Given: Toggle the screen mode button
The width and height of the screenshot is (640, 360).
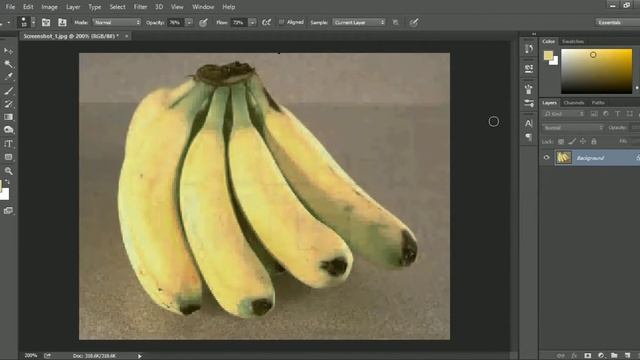Looking at the screenshot, I should pos(8,211).
